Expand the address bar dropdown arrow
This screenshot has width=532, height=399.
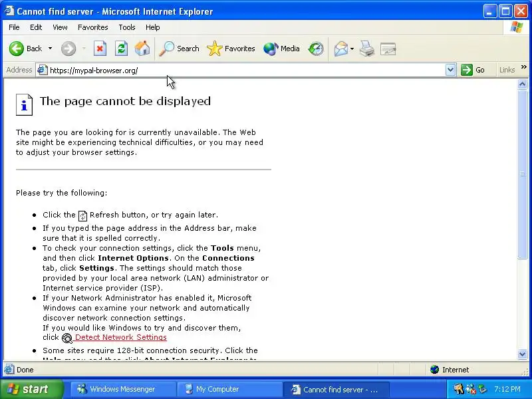pos(450,70)
